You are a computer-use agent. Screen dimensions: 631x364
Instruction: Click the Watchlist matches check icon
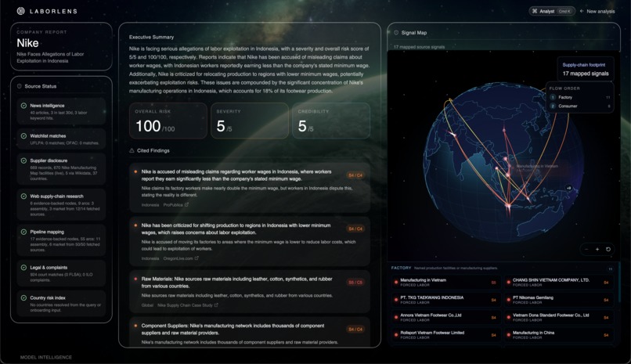(23, 136)
